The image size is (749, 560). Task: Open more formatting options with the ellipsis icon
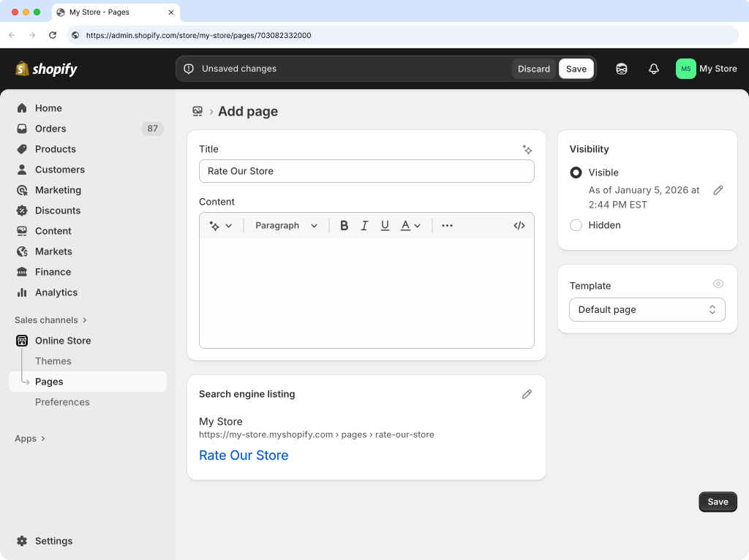447,225
